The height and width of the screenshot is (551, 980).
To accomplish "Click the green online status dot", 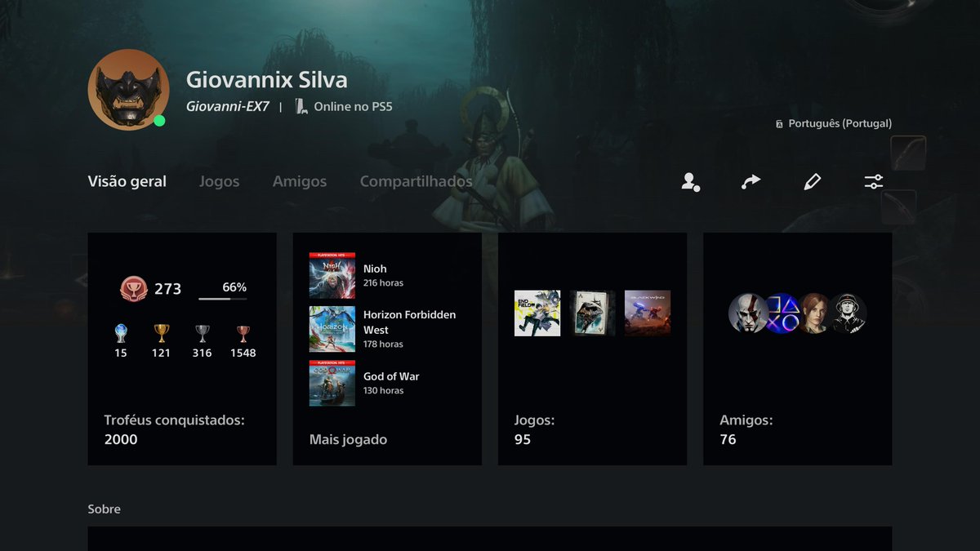I will (x=159, y=121).
